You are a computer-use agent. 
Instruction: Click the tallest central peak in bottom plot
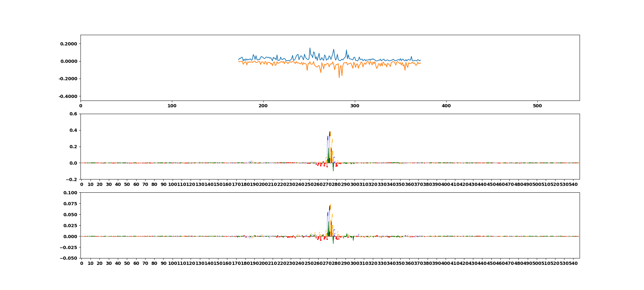click(x=330, y=205)
